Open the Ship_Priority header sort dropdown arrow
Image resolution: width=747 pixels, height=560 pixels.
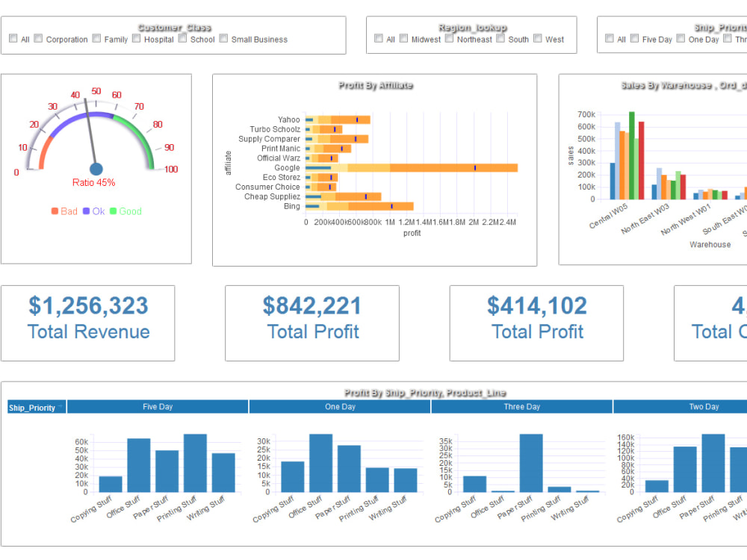[x=61, y=407]
